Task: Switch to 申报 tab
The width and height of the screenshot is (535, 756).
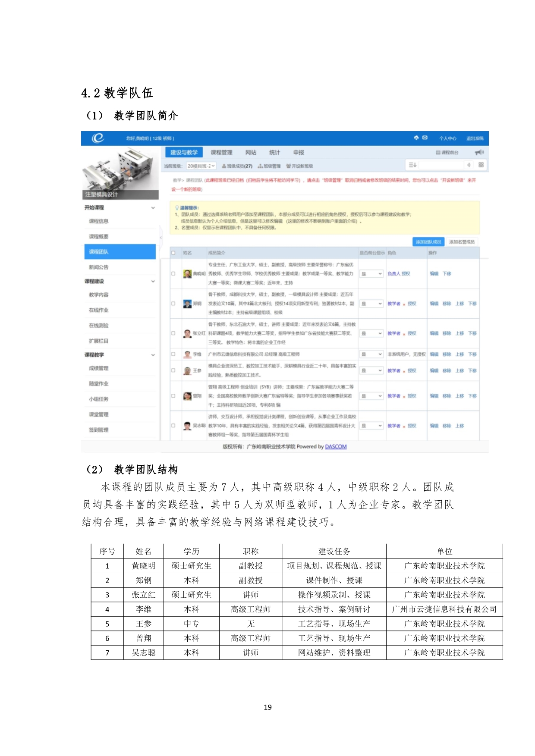Action: click(299, 152)
